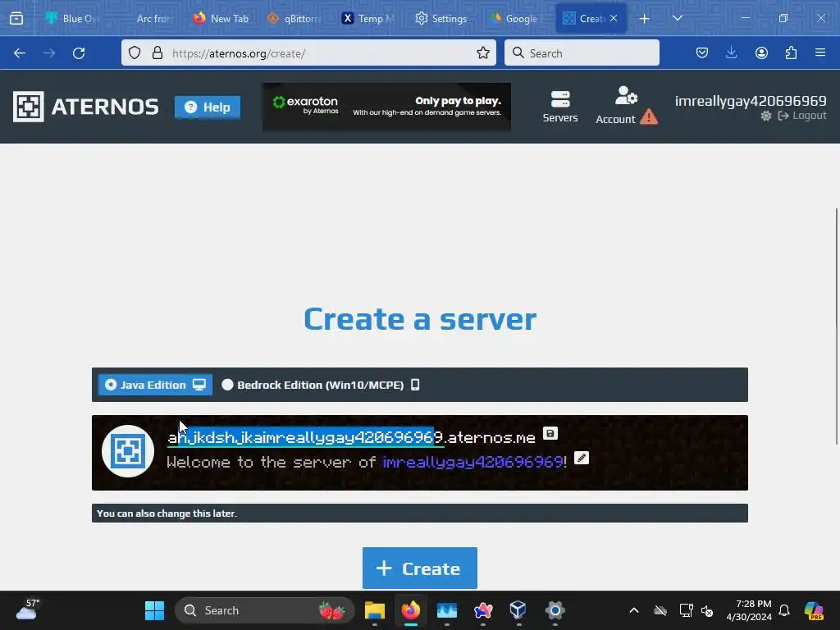840x630 pixels.
Task: Click the server address text field
Action: tap(305, 438)
